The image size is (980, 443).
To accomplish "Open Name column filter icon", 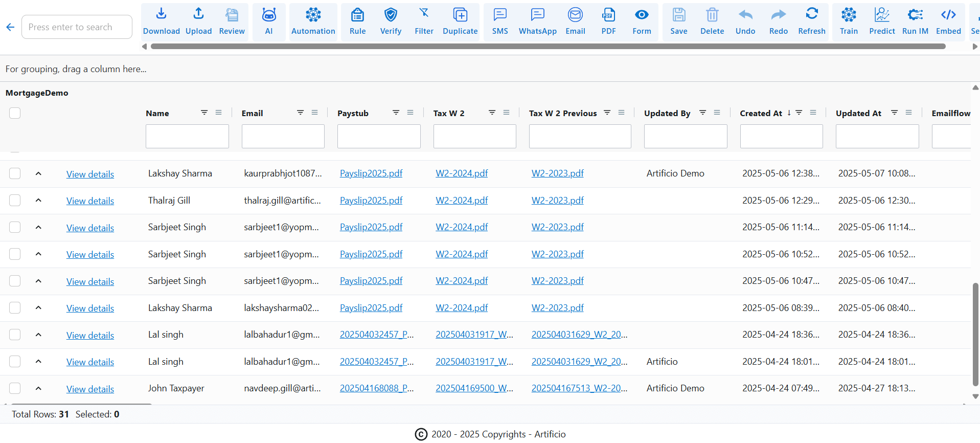I will pos(204,113).
